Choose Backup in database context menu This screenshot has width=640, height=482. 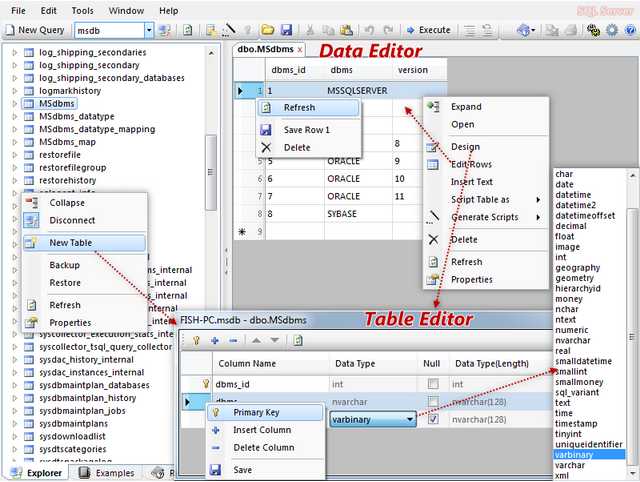point(84,265)
